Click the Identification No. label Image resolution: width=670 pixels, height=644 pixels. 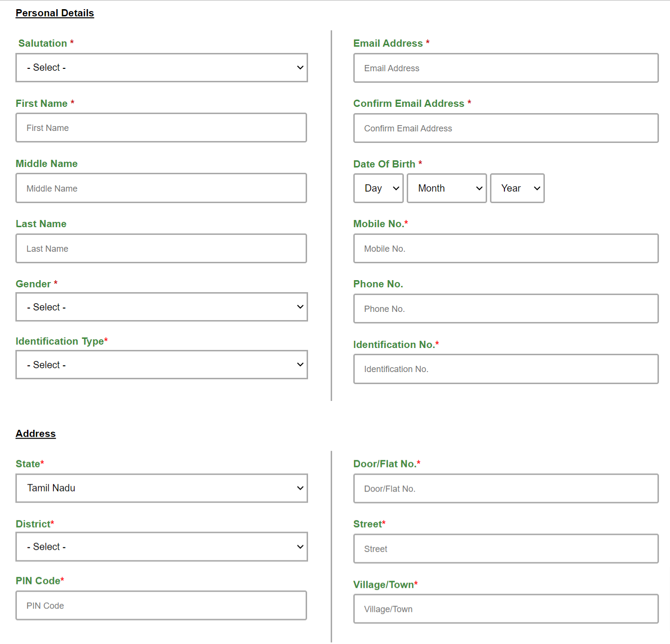click(394, 345)
